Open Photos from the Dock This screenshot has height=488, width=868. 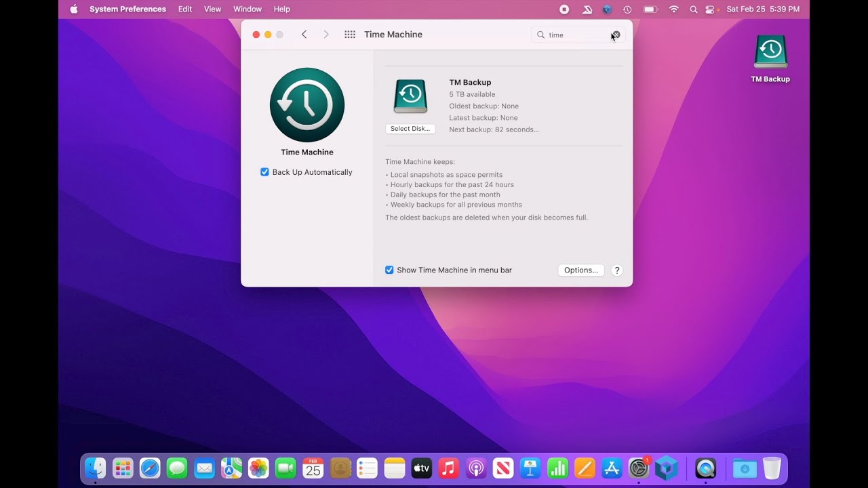pyautogui.click(x=258, y=468)
